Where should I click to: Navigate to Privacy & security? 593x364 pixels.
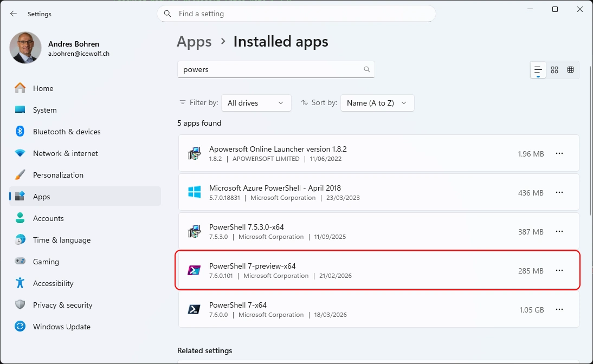tap(62, 305)
